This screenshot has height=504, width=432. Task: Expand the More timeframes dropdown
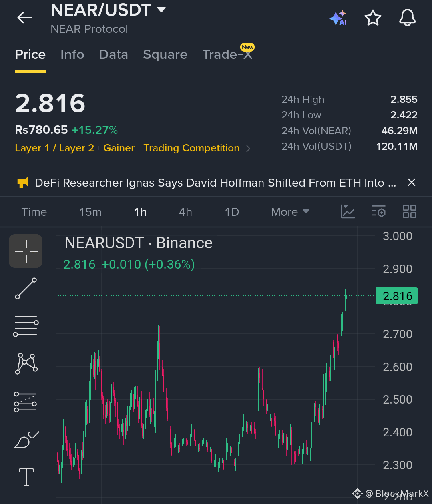pyautogui.click(x=290, y=212)
